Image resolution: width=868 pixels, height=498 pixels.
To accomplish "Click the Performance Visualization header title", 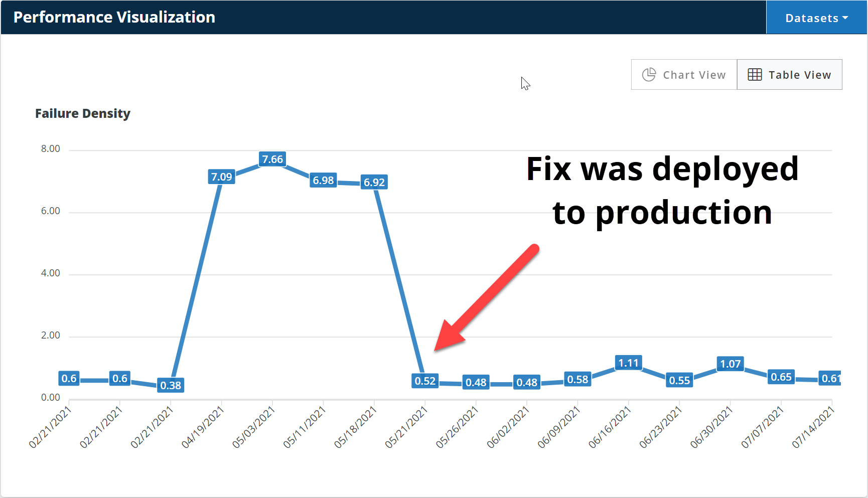I will (x=114, y=17).
